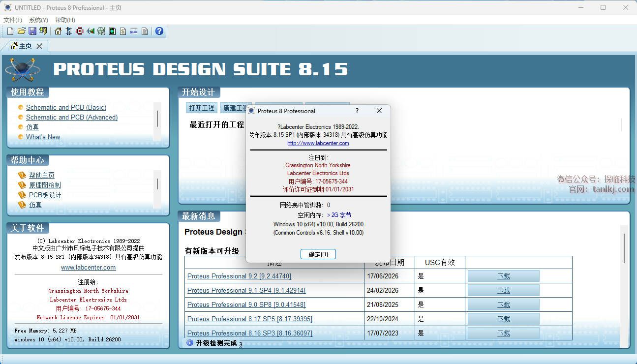Create a new project via toolbar icon

pyautogui.click(x=10, y=31)
